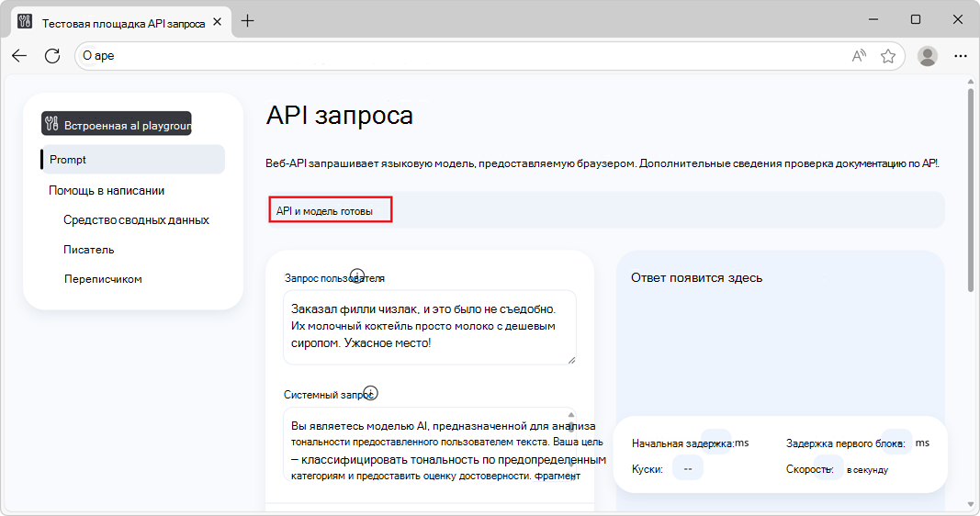Click the Скорость label
This screenshot has height=516, width=980.
[x=809, y=469]
